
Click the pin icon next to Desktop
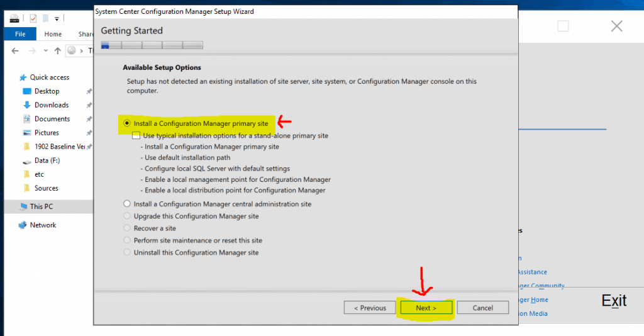[89, 91]
